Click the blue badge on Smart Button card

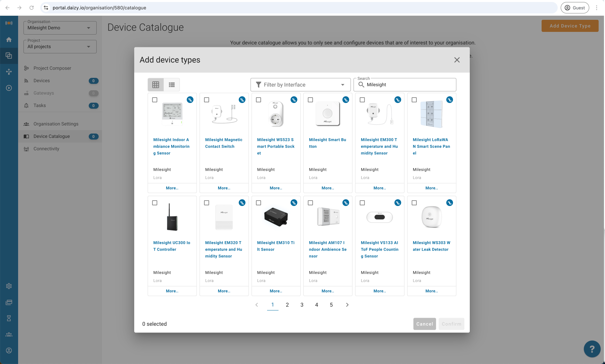pos(346,100)
